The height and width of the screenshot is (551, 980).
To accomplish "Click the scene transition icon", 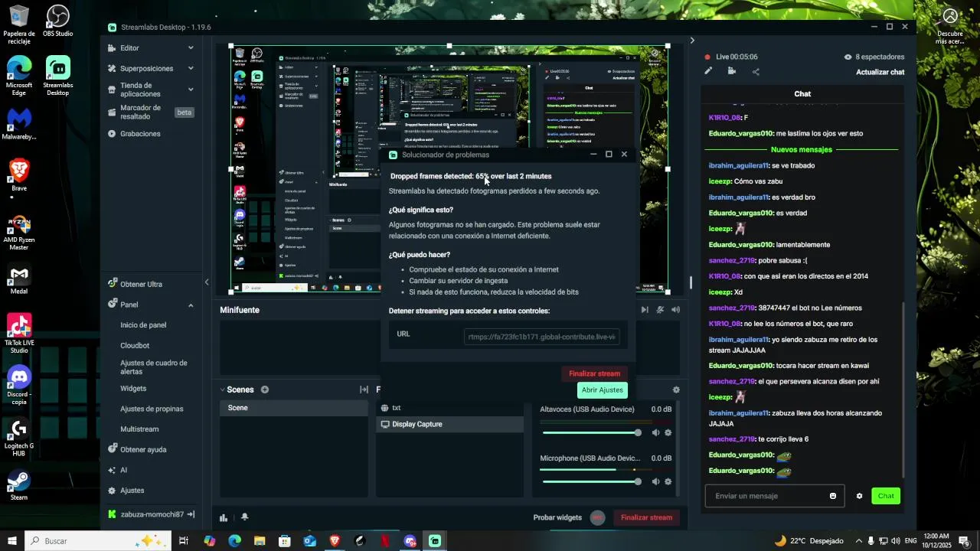I will click(x=364, y=390).
